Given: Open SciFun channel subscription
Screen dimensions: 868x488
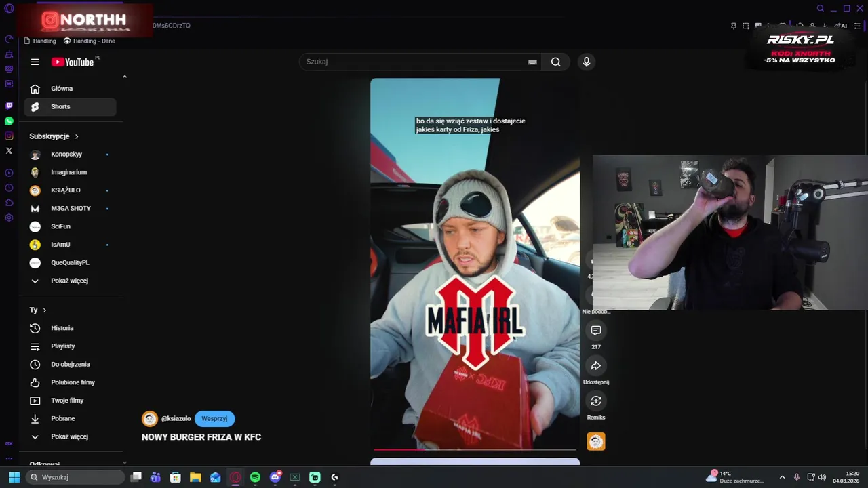Looking at the screenshot, I should pyautogui.click(x=71, y=226).
